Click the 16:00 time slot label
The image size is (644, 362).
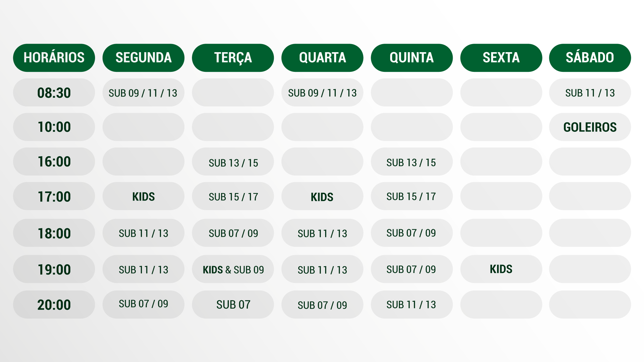[54, 162]
